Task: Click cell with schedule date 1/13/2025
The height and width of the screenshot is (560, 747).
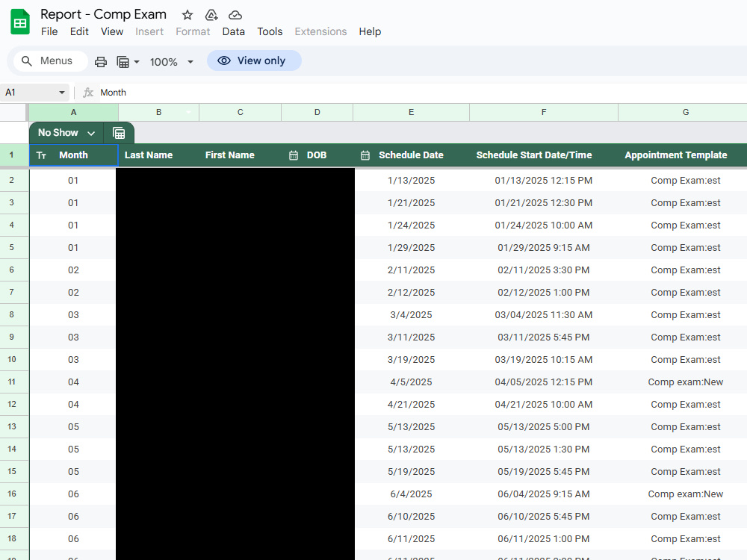Action: (x=411, y=181)
